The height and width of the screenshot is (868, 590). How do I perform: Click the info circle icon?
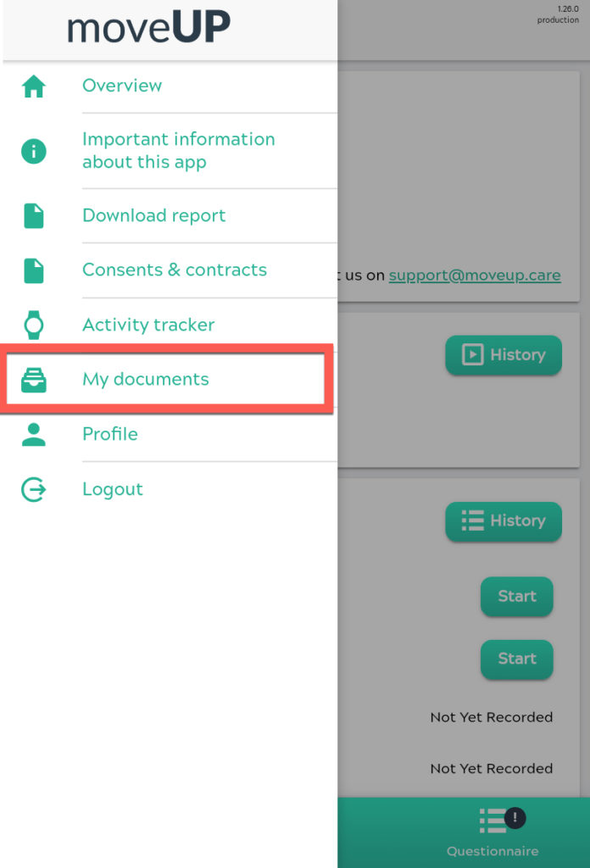tap(34, 151)
